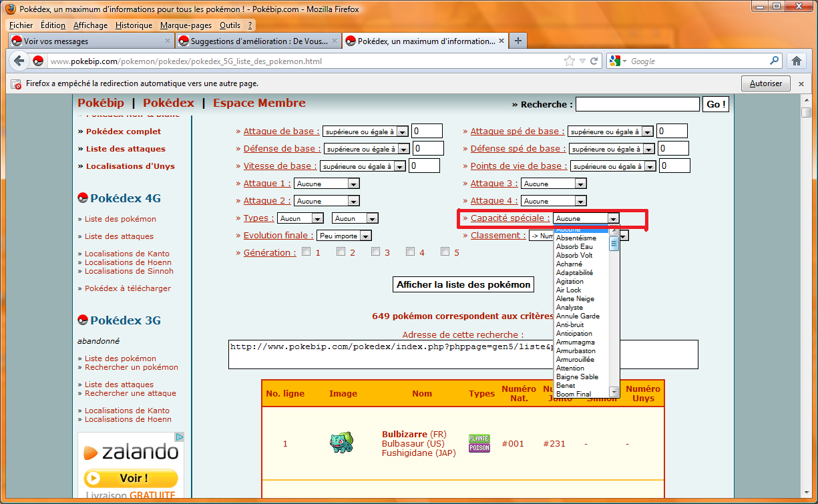Click 'Points de vie de base' label link
The width and height of the screenshot is (818, 504).
pos(519,166)
